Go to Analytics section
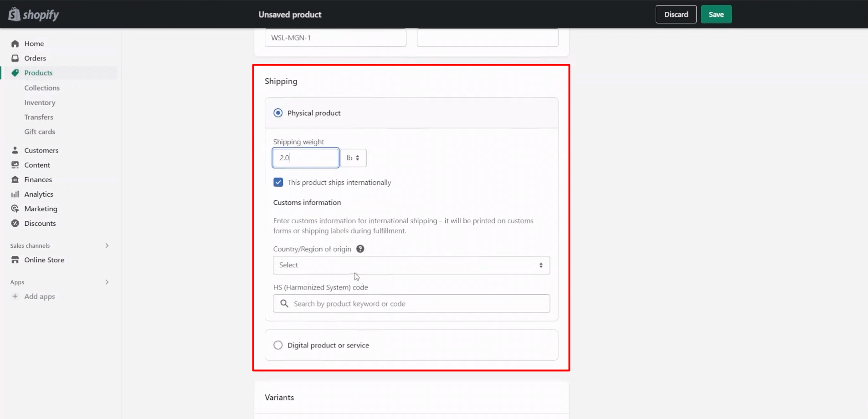The height and width of the screenshot is (419, 868). 39,194
